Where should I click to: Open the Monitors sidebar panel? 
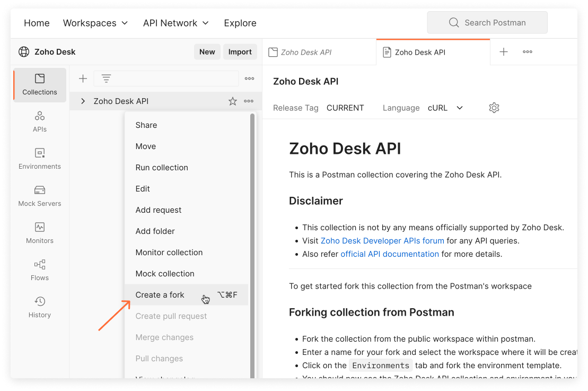(40, 233)
